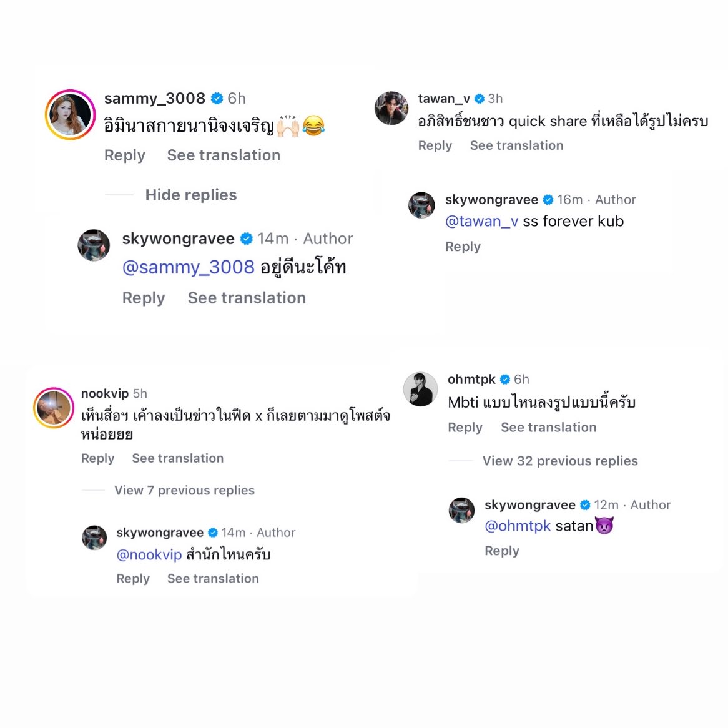See translation of nookvip's comment

pyautogui.click(x=178, y=458)
